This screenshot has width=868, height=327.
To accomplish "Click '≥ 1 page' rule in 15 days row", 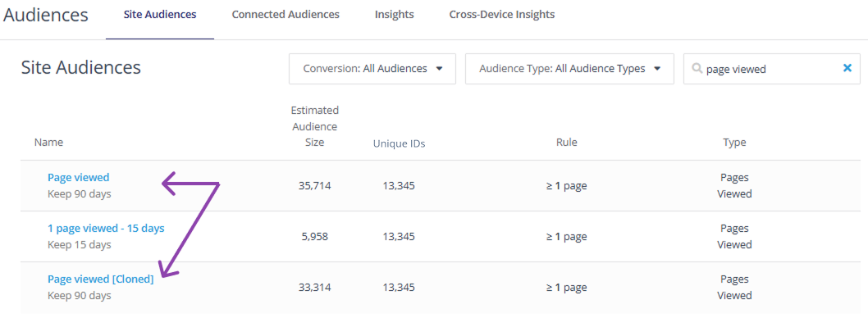I will [566, 237].
